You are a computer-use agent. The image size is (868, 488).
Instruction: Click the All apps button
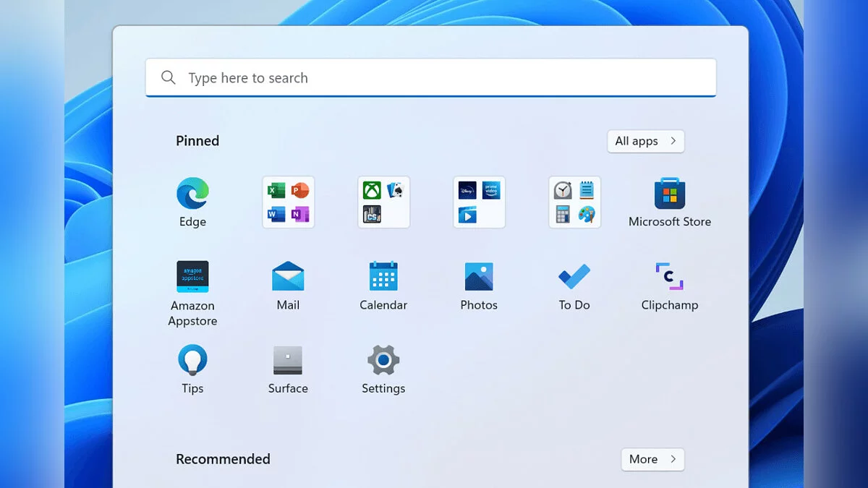point(645,141)
